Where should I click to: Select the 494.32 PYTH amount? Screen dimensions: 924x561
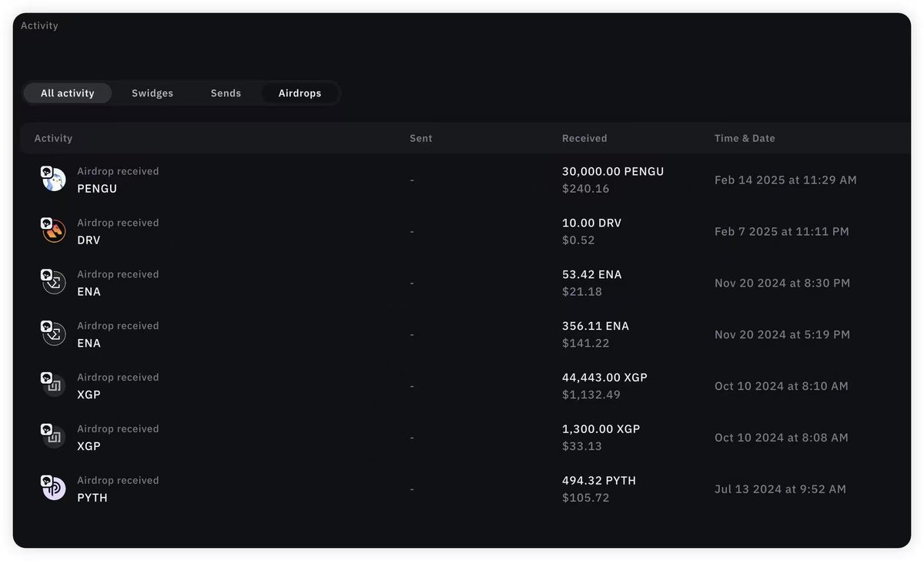[599, 481]
